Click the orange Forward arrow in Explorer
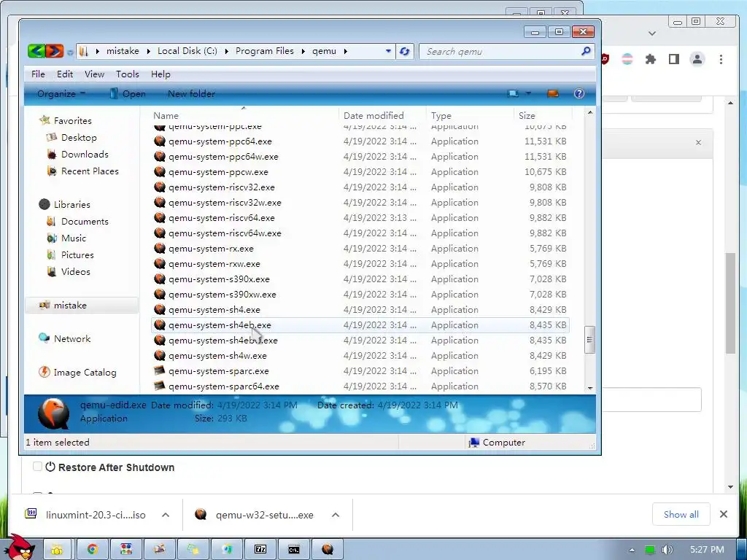Image resolution: width=747 pixels, height=560 pixels. 55,51
